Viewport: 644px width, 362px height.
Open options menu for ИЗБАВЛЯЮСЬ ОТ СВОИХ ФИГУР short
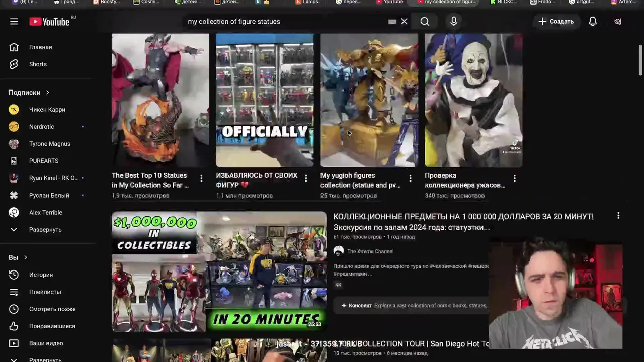coord(306,178)
